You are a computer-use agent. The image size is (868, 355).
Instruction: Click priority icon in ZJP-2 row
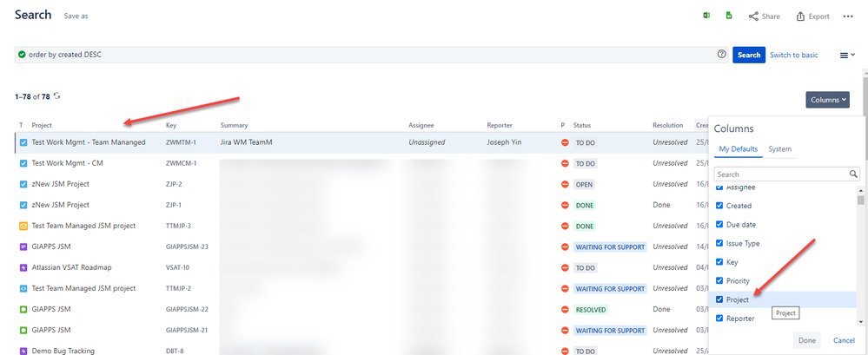565,184
